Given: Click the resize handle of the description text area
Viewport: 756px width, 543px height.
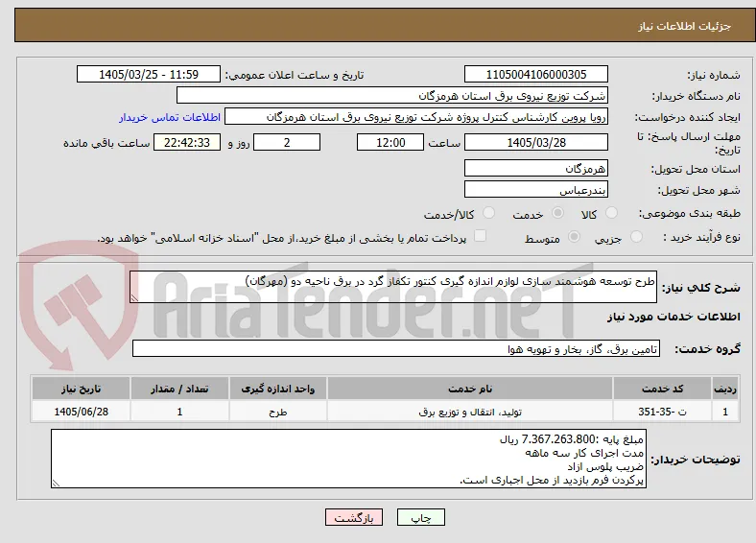Looking at the screenshot, I should [134, 298].
